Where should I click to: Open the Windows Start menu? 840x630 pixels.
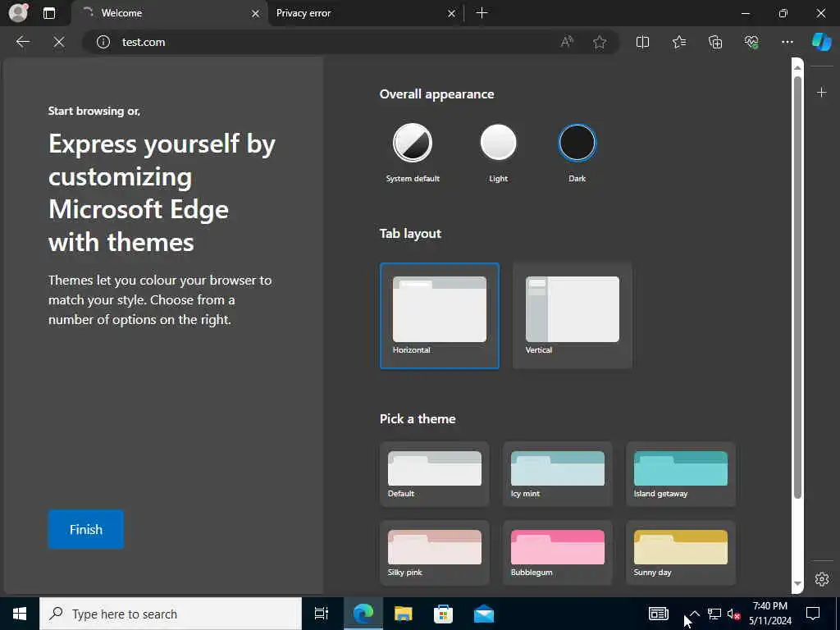[20, 614]
